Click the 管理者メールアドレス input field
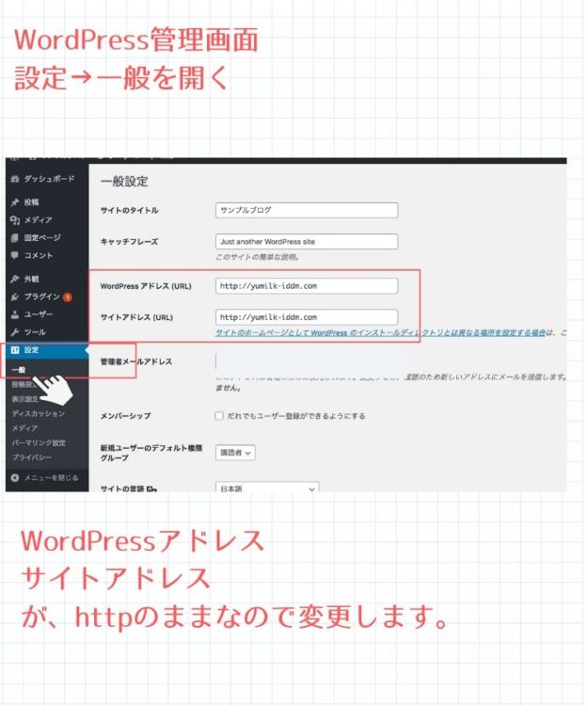This screenshot has height=706, width=588. [x=310, y=361]
